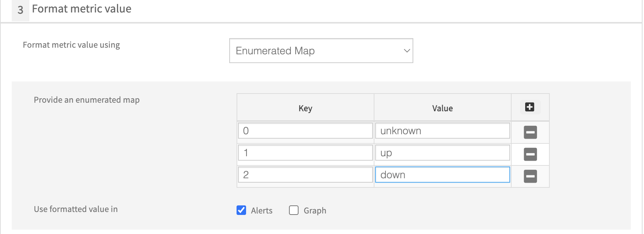Click the Format metric value section heading
The height and width of the screenshot is (234, 644).
[x=81, y=9]
